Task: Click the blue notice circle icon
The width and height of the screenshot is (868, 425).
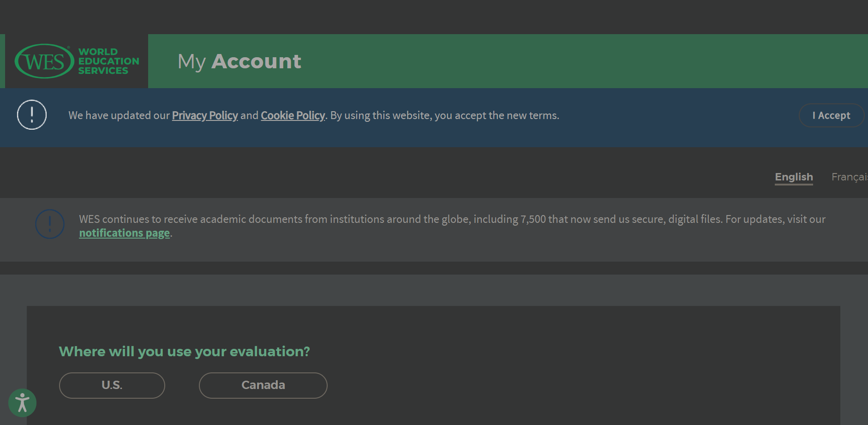Action: pos(50,224)
